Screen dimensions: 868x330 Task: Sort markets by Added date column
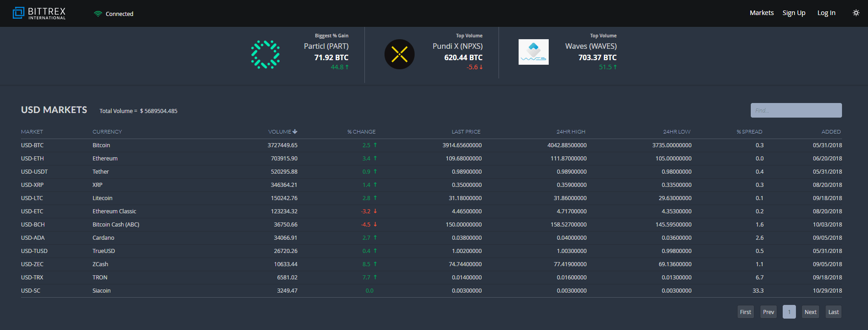[x=831, y=132]
